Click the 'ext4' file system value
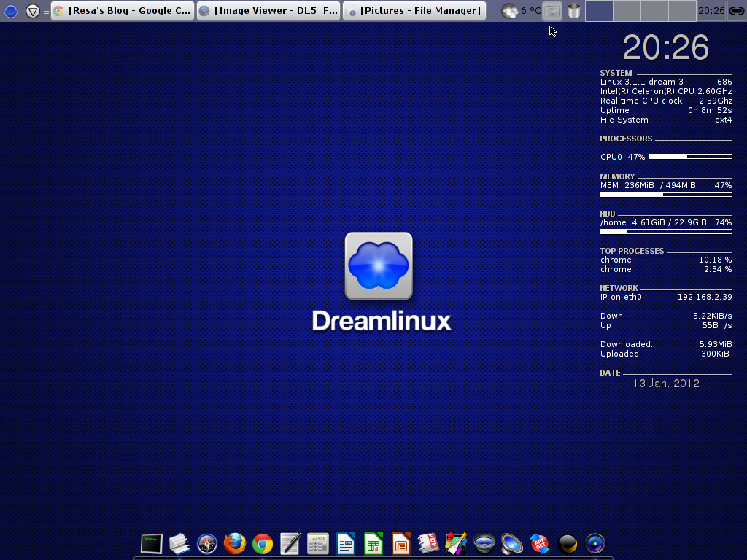 pyautogui.click(x=723, y=120)
